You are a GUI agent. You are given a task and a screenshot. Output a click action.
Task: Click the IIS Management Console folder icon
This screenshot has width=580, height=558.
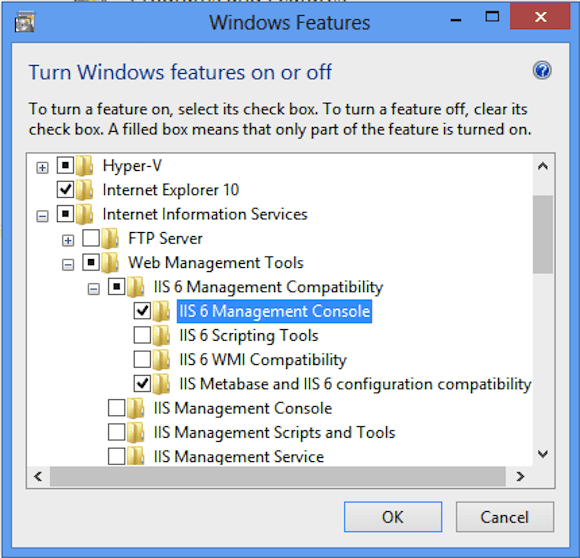pos(136,408)
